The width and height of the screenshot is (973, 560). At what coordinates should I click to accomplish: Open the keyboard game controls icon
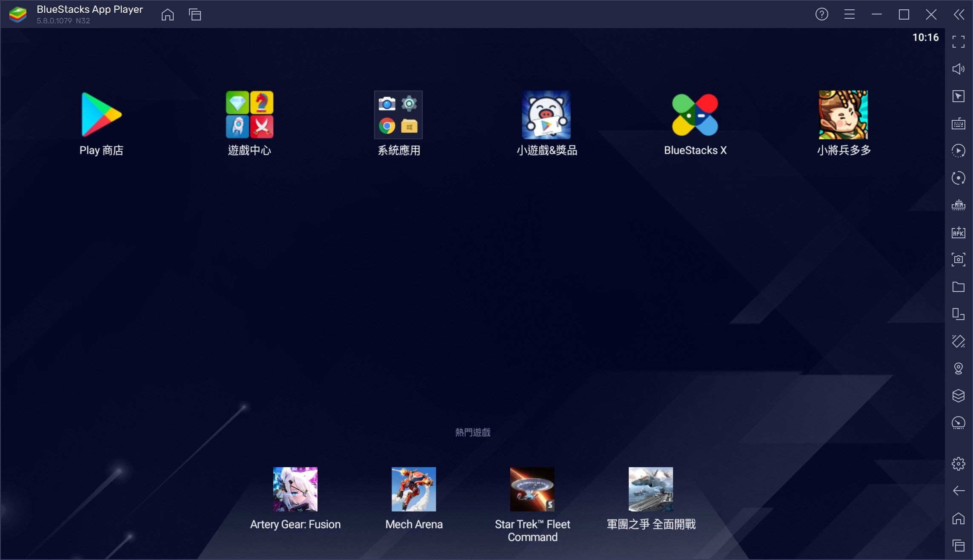point(959,123)
